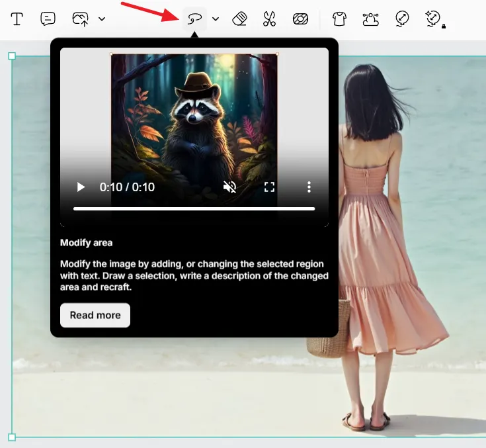Select the lasso Modify area tool
The width and height of the screenshot is (486, 448).
pos(194,19)
